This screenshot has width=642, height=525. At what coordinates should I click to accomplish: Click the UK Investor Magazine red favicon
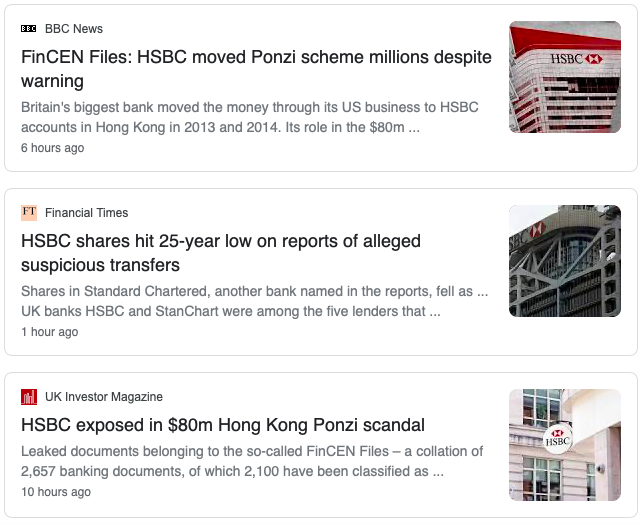pyautogui.click(x=29, y=397)
